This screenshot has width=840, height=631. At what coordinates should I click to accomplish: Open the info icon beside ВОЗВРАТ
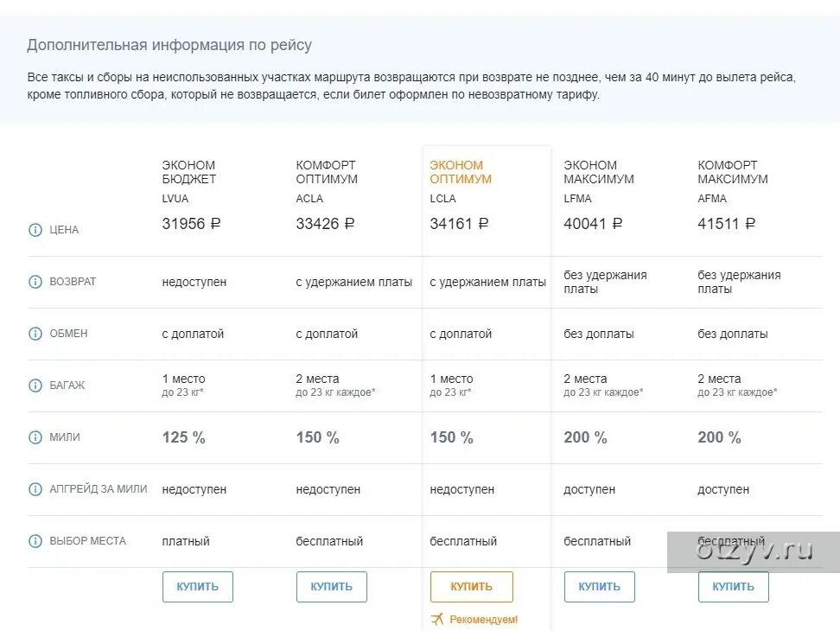(x=35, y=282)
